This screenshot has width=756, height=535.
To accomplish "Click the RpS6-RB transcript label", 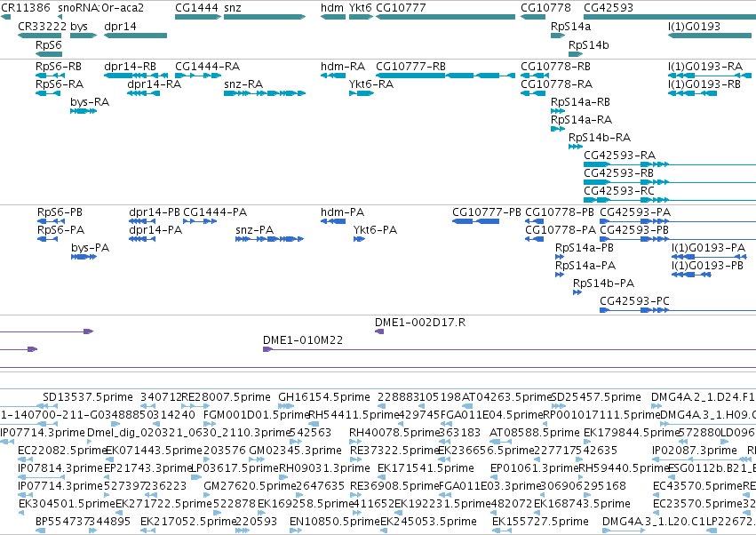I will pos(59,66).
